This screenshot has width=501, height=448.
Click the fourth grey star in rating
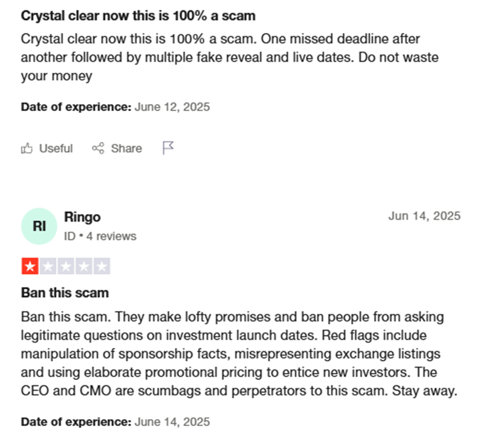tap(84, 266)
